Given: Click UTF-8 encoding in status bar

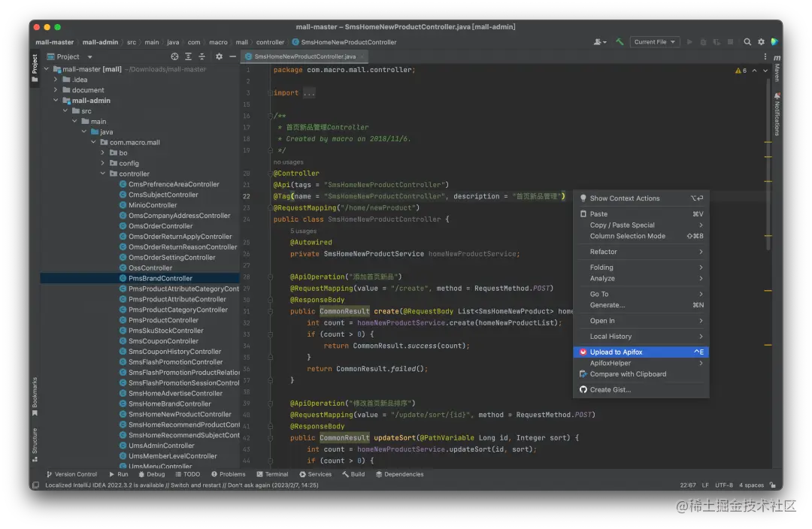Looking at the screenshot, I should click(x=723, y=485).
